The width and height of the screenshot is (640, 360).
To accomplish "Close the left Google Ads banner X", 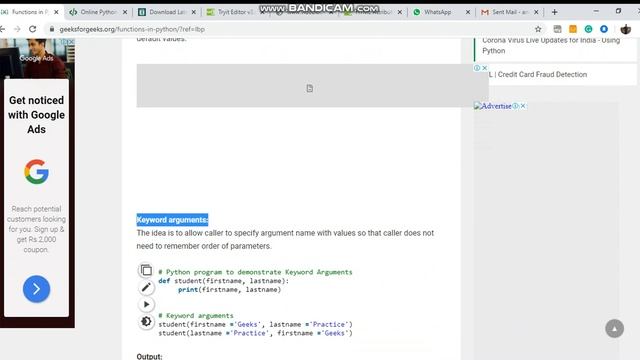I will (71, 42).
